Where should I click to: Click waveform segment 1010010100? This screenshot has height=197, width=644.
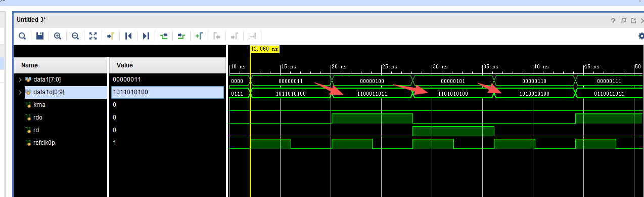click(x=535, y=94)
